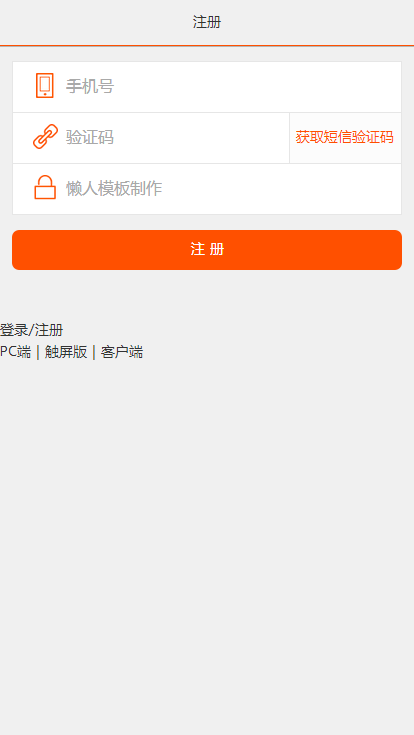Click blank header space left of 注册 title
The image size is (414, 735).
pyautogui.click(x=94, y=22)
